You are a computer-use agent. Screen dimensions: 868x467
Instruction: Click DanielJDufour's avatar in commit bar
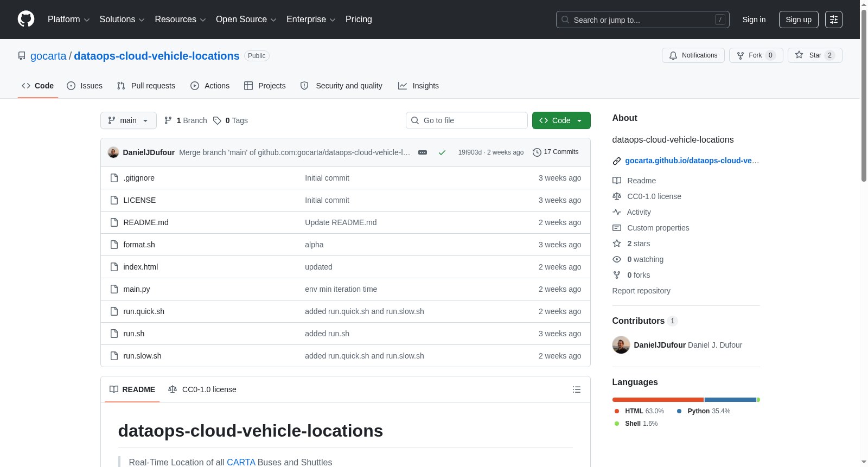tap(113, 152)
